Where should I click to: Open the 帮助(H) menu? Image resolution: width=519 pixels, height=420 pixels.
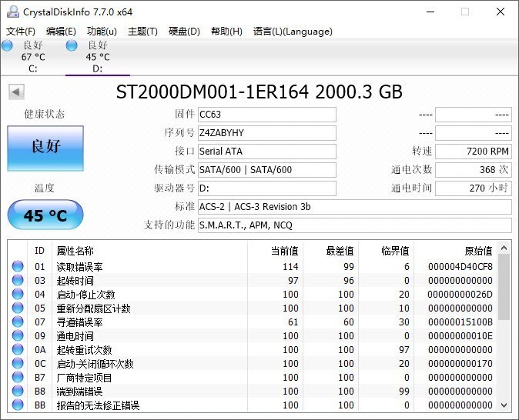tap(226, 32)
